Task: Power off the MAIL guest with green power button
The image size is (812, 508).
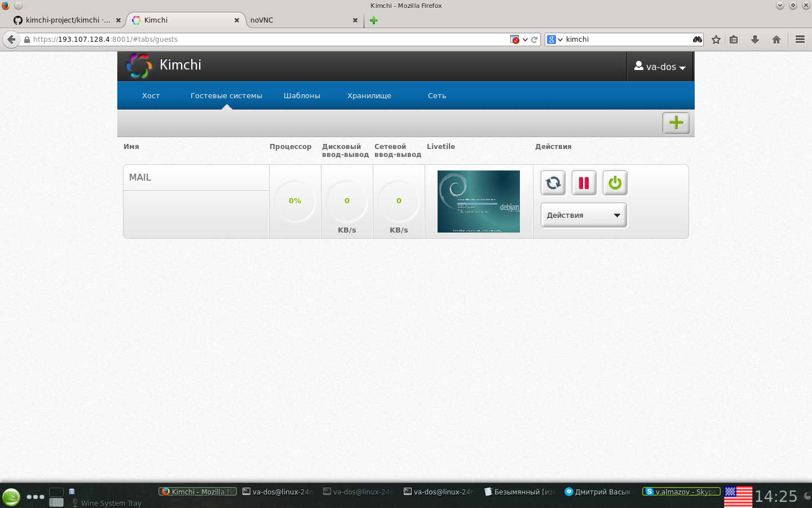Action: tap(615, 183)
